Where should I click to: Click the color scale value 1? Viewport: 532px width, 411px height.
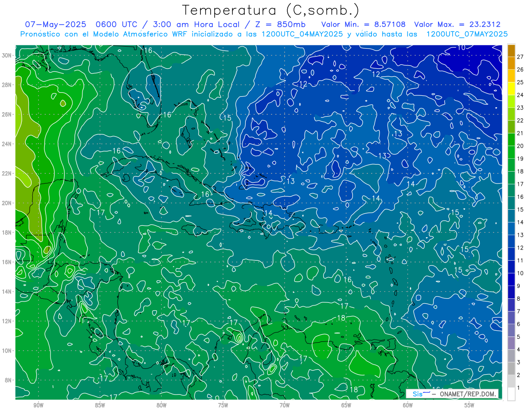[519, 388]
